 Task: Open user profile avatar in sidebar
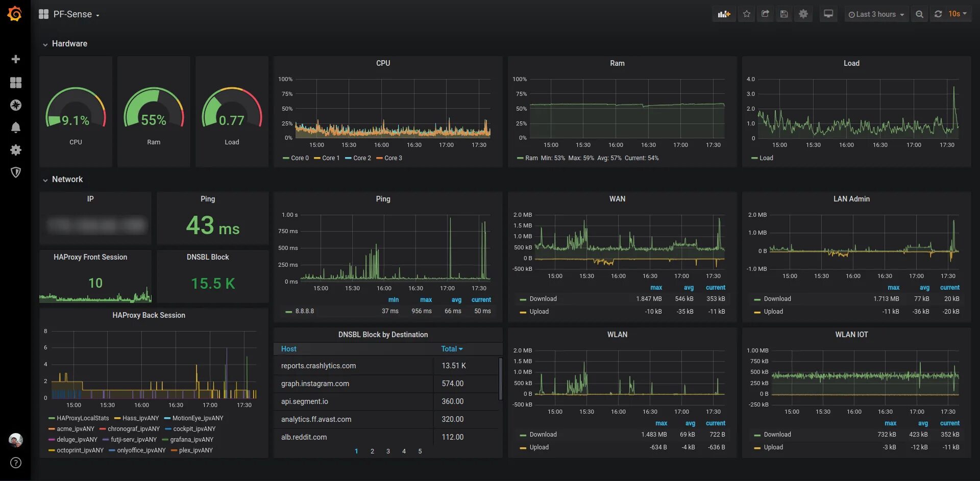pos(16,440)
